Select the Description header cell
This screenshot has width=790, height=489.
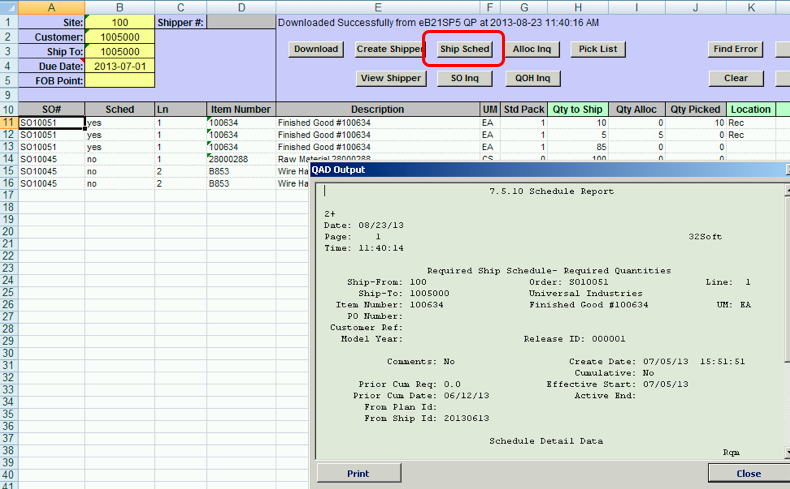click(x=378, y=109)
